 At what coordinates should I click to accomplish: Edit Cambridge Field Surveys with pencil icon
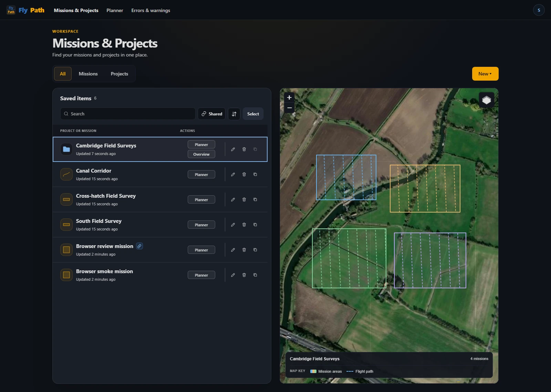tap(233, 149)
